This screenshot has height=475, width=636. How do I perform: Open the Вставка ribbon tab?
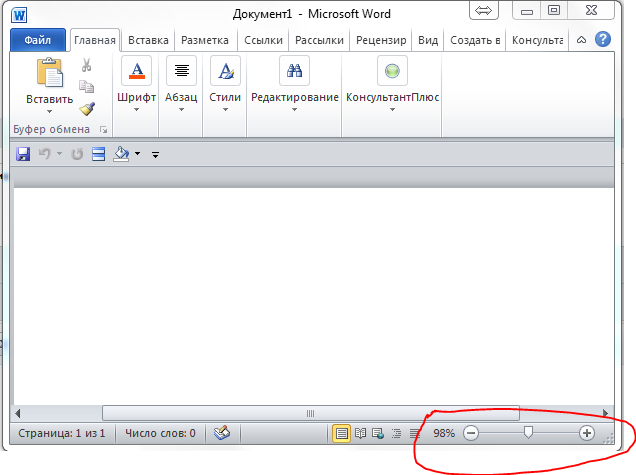[148, 40]
